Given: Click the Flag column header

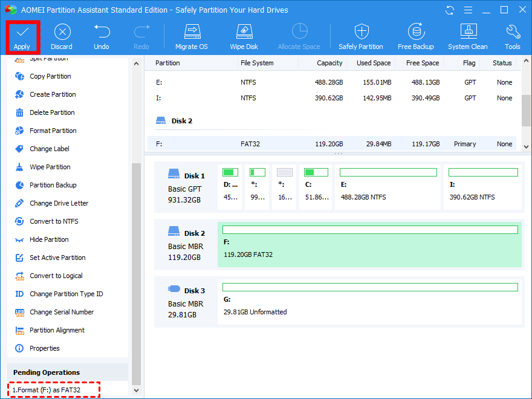Looking at the screenshot, I should click(469, 63).
